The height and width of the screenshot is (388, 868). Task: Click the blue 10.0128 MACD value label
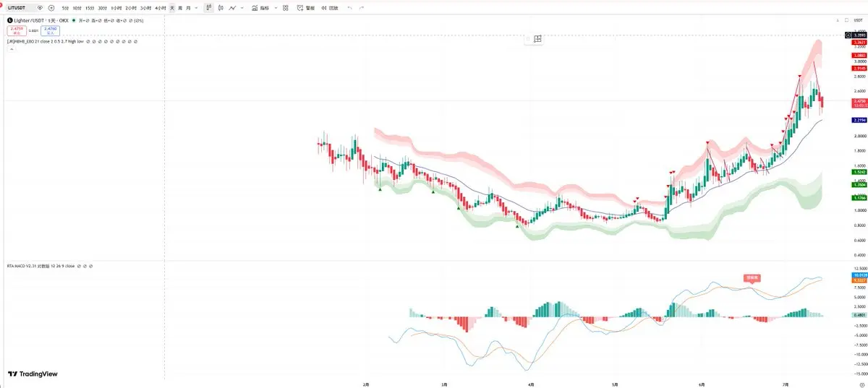point(859,275)
